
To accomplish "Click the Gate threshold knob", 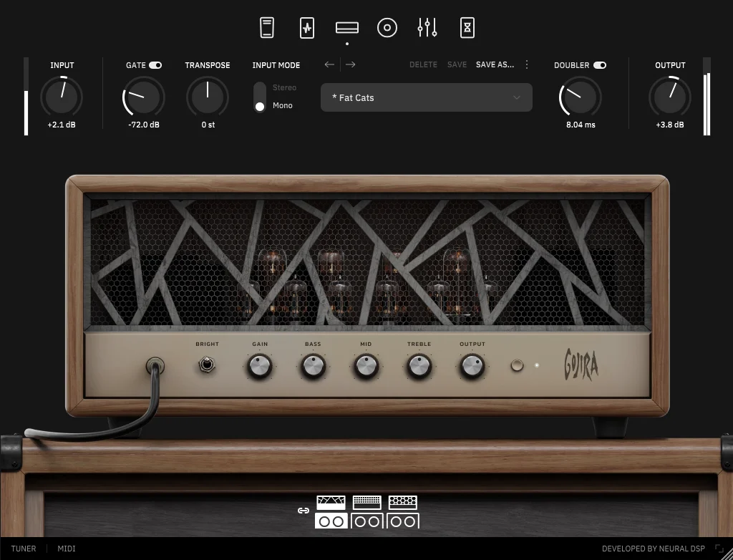I will coord(143,97).
